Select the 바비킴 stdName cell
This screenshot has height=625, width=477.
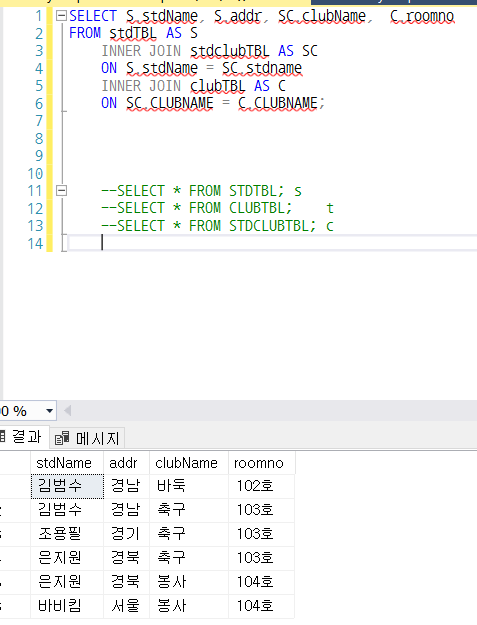[x=67, y=606]
